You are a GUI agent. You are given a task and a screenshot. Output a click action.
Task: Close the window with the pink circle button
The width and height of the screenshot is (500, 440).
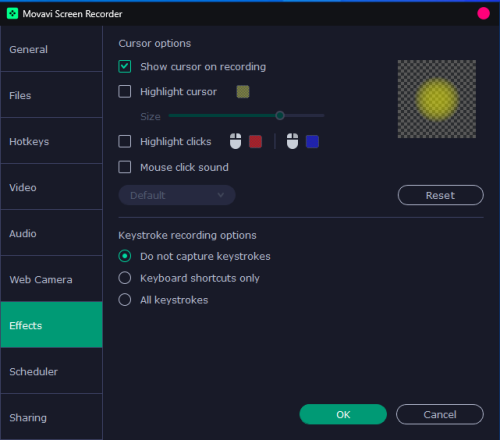[x=483, y=13]
